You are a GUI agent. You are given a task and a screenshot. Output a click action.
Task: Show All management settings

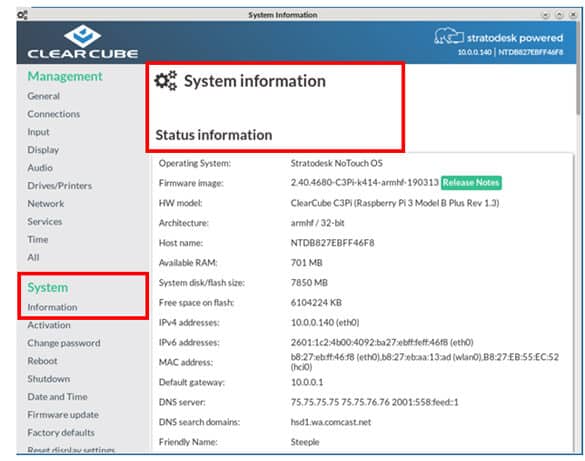(x=33, y=257)
